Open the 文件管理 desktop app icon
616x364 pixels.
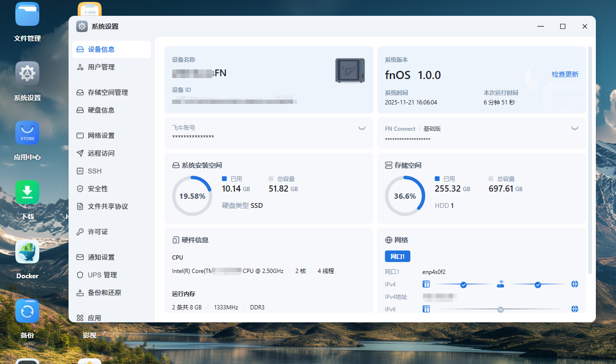27,14
